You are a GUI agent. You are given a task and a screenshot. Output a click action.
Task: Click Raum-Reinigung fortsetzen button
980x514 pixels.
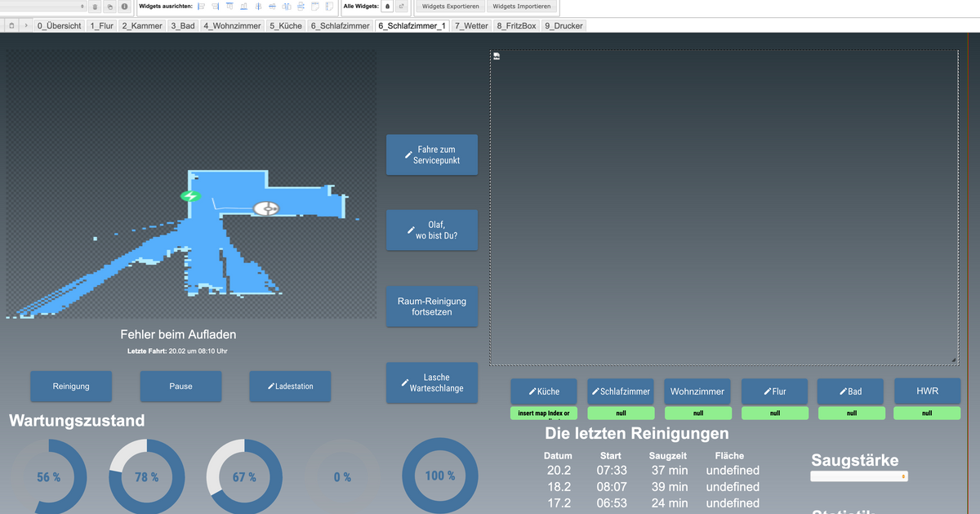432,306
